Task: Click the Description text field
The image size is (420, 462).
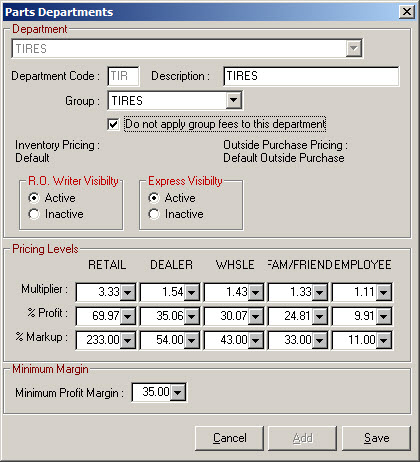Action: coord(311,76)
